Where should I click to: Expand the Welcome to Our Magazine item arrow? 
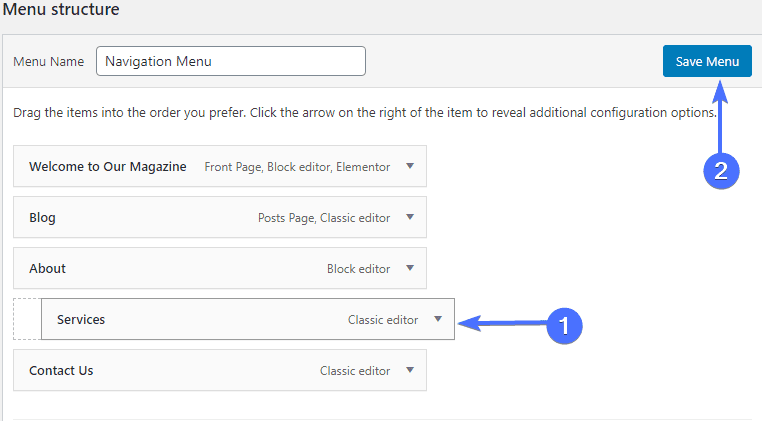click(410, 166)
